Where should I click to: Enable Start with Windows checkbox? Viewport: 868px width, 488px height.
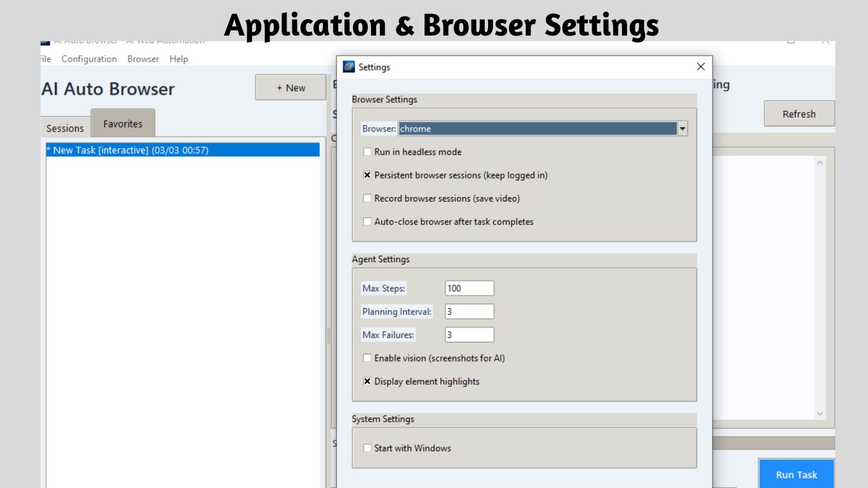(x=367, y=448)
